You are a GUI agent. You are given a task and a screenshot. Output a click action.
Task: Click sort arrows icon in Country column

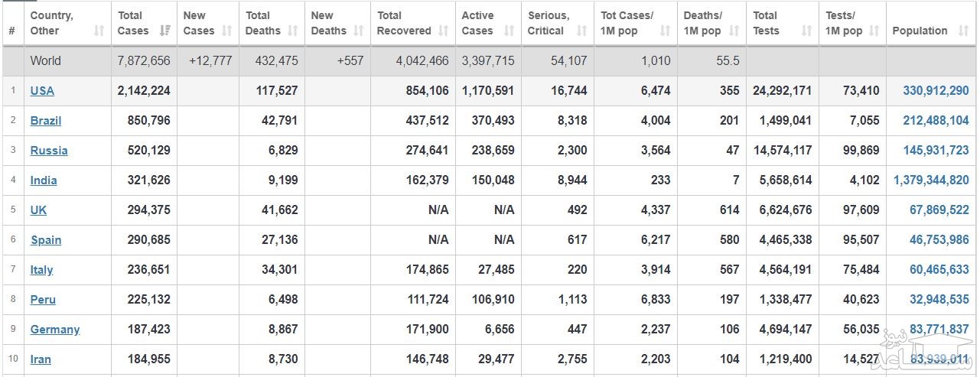coord(99,31)
